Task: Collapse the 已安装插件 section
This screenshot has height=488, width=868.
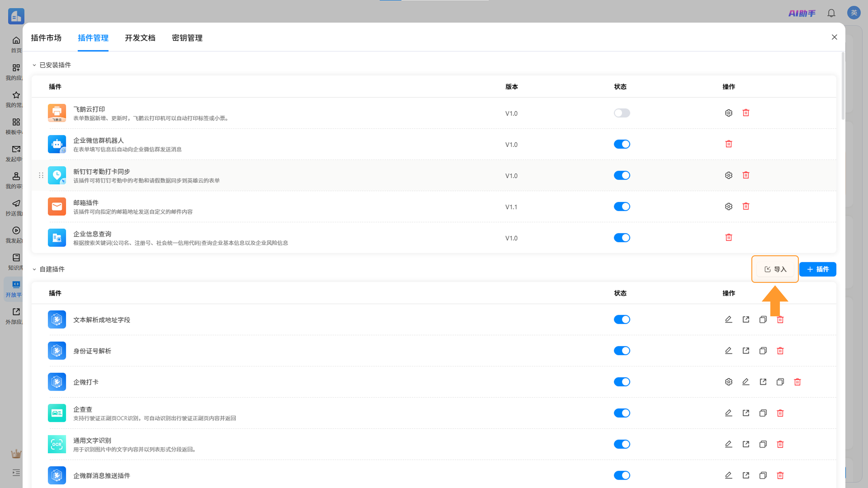Action: [34, 65]
